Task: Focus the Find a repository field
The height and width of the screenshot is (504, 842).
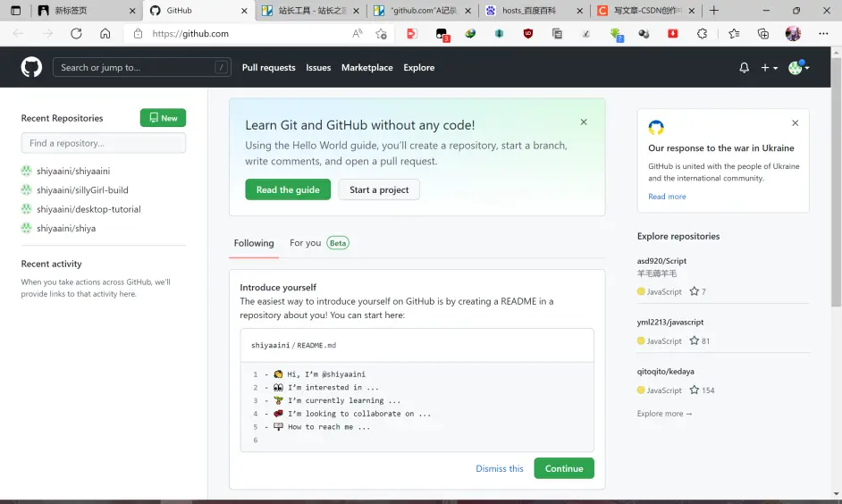Action: click(104, 143)
